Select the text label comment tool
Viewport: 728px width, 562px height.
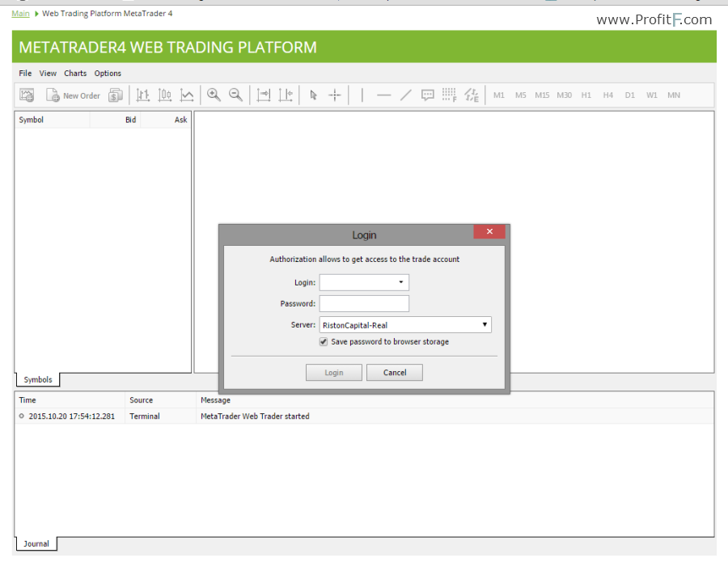tap(428, 95)
